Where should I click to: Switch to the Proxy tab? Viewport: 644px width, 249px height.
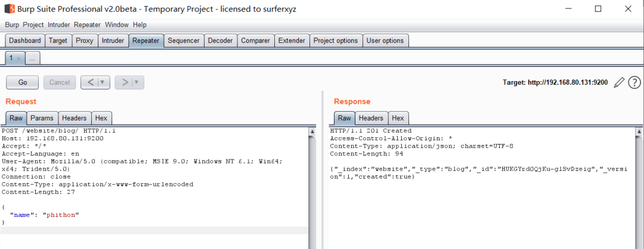(x=85, y=41)
